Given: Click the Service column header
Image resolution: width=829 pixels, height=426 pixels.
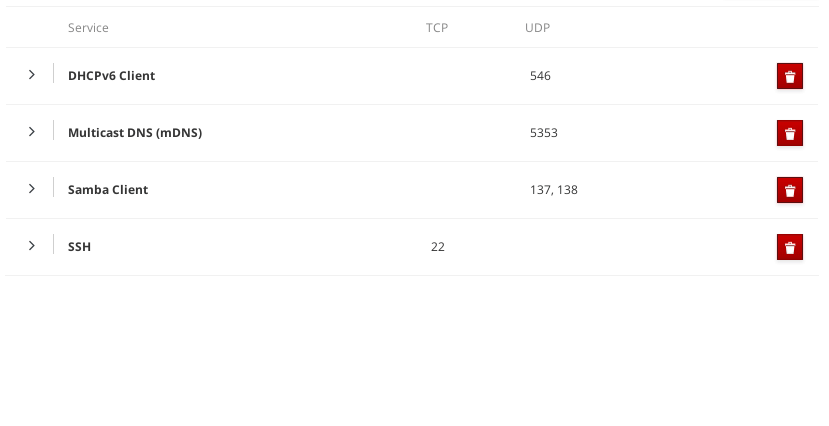Looking at the screenshot, I should click(x=88, y=28).
